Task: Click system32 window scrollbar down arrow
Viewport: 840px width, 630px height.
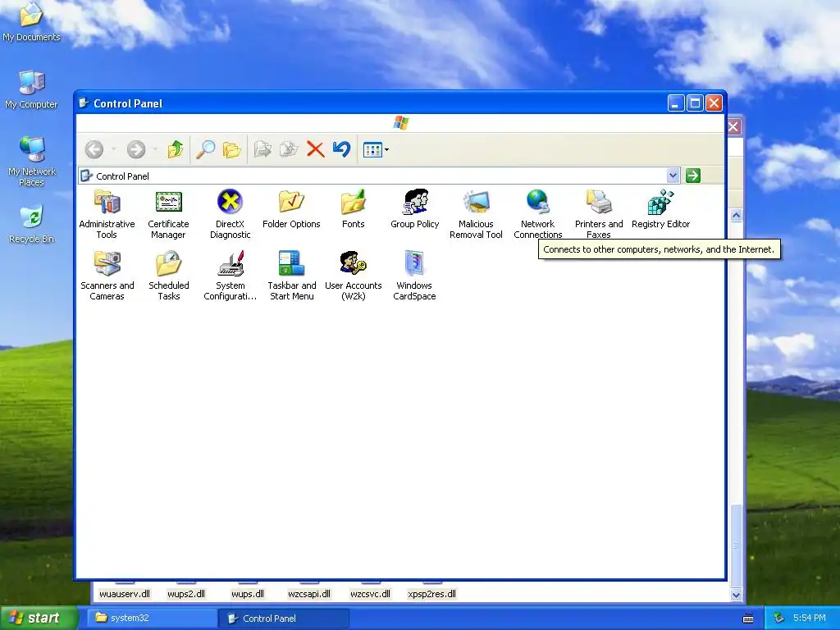Action: coord(736,595)
